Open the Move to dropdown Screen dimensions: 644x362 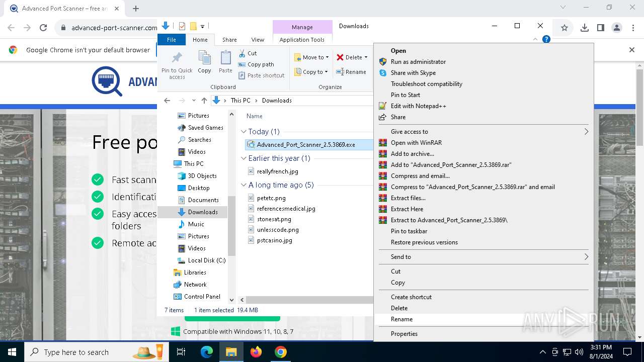311,57
